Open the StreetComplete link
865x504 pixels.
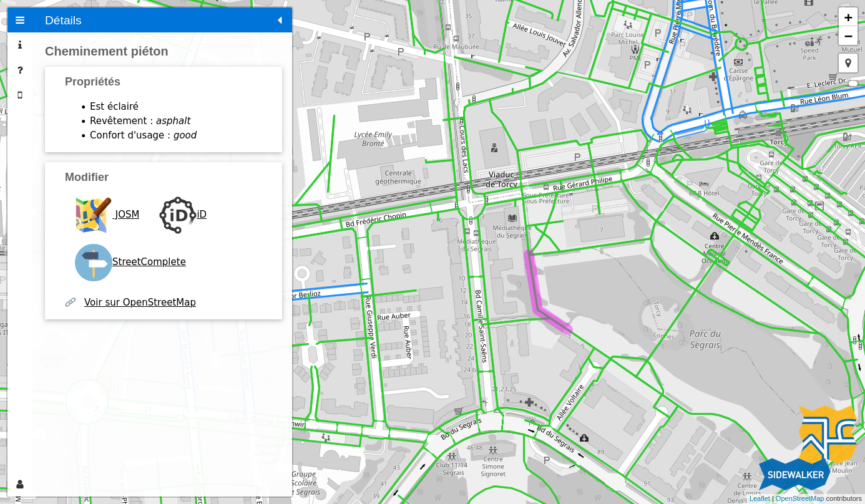149,262
